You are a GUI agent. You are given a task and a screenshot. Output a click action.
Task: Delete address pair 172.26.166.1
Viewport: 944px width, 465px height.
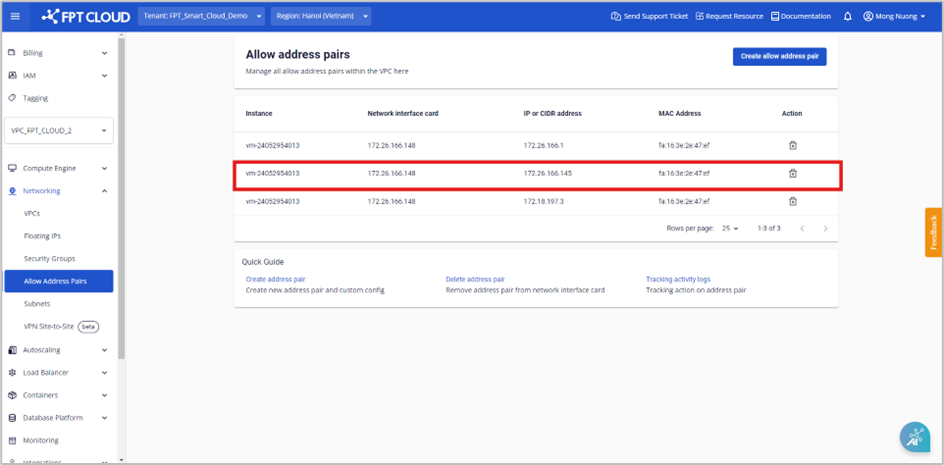coord(792,145)
